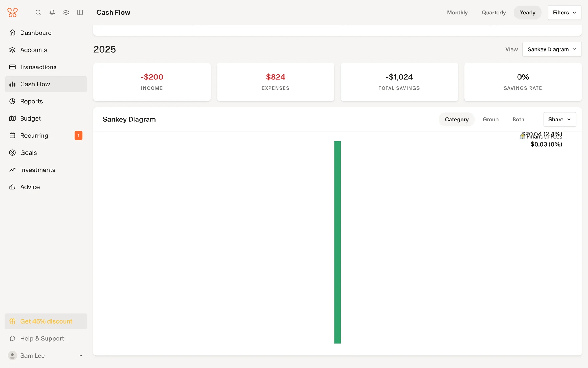
Task: Go to Transactions in the sidebar
Action: (38, 67)
